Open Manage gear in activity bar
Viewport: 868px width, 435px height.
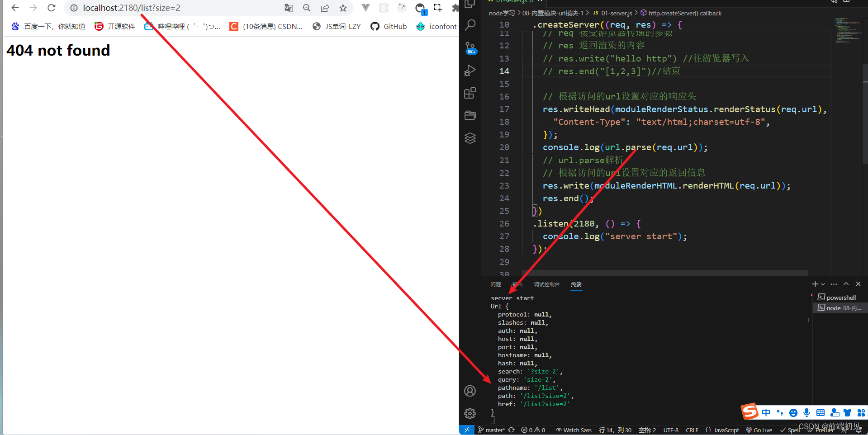(470, 413)
